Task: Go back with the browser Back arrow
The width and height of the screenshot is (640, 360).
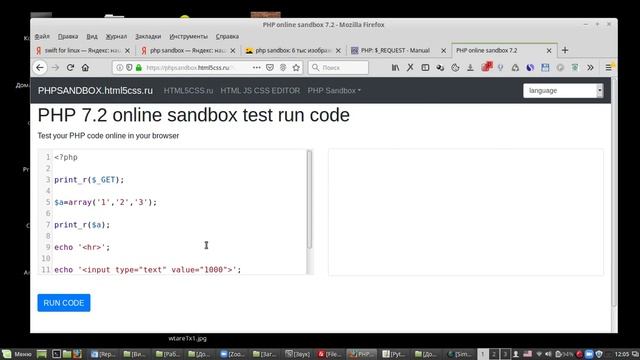Action: click(40, 68)
